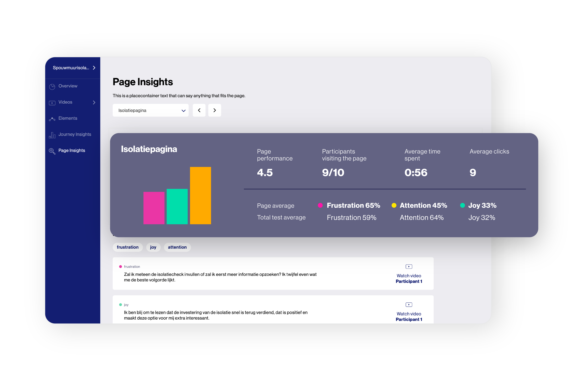
Task: Go to the previous page with left arrow
Action: (199, 110)
